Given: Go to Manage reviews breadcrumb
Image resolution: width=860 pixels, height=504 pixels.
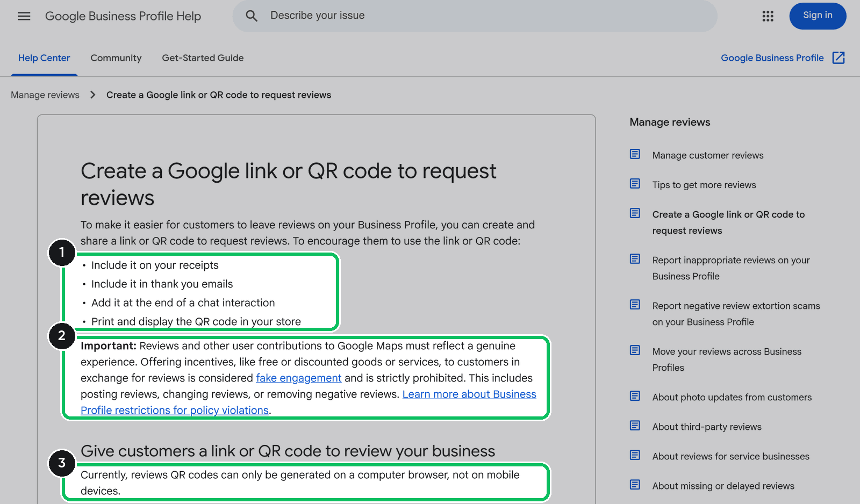Looking at the screenshot, I should click(x=45, y=95).
